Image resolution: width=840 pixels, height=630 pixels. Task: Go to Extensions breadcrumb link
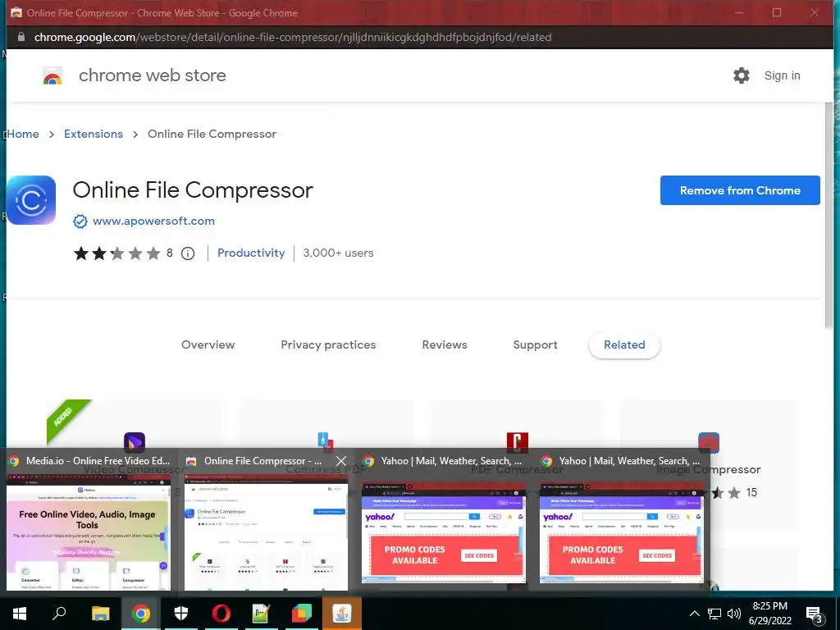(x=94, y=134)
